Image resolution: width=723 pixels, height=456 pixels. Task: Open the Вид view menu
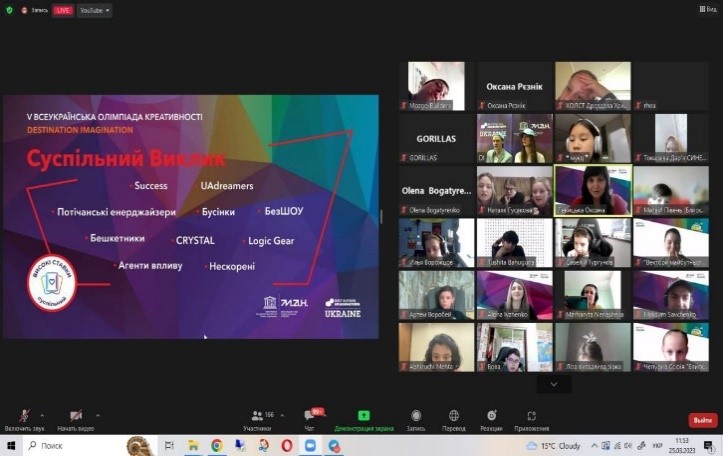tap(708, 9)
